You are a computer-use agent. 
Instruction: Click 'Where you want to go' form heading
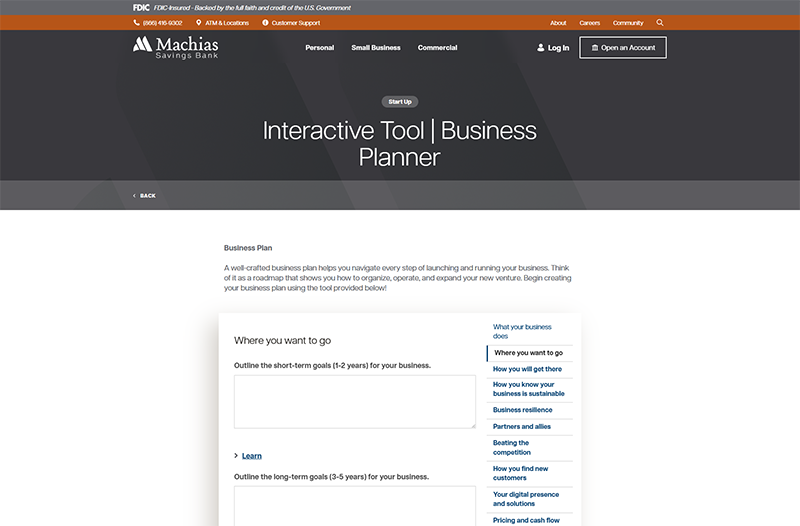(282, 340)
